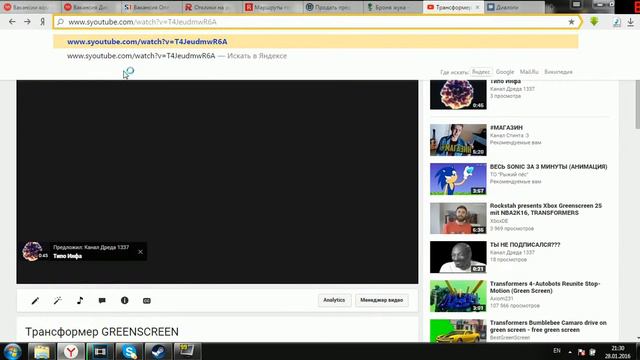
Task: Switch to the Маршруты tab
Action: tap(272, 7)
